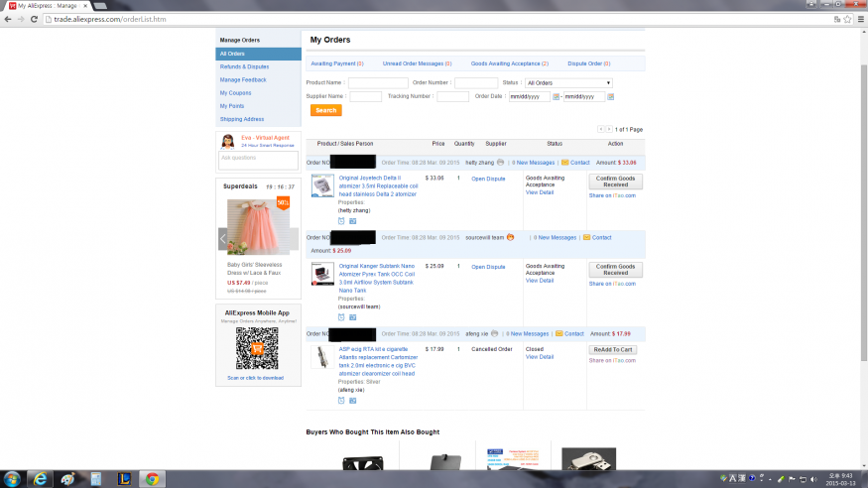Viewport: 868px width, 488px height.
Task: Open the Windows Start button
Action: [x=12, y=479]
